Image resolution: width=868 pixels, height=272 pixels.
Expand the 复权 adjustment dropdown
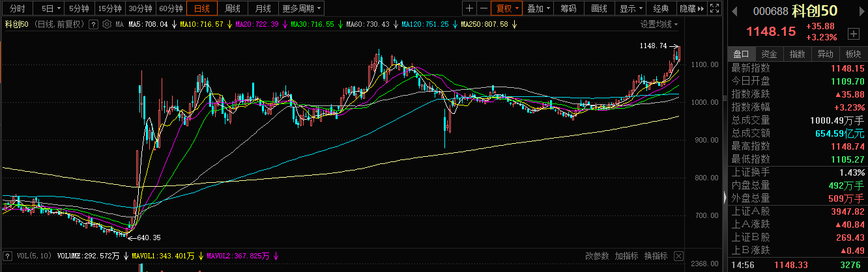pos(507,8)
